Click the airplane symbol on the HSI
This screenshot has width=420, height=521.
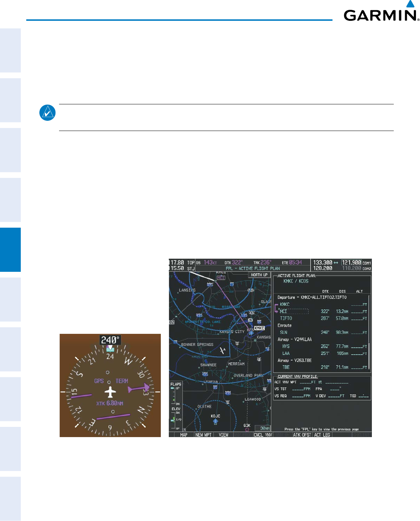click(110, 393)
